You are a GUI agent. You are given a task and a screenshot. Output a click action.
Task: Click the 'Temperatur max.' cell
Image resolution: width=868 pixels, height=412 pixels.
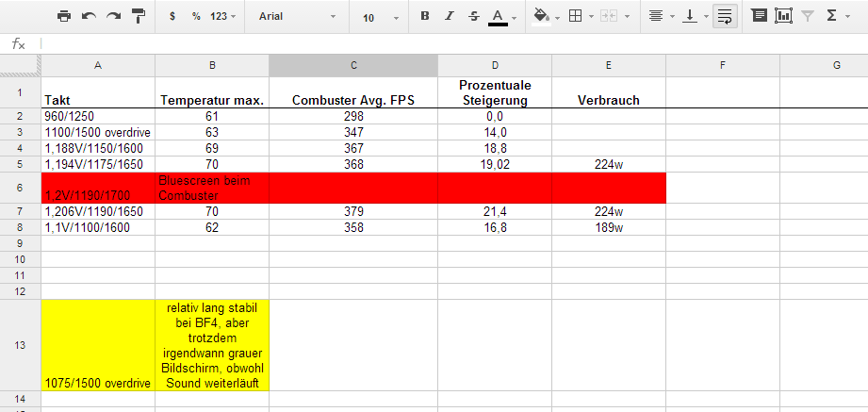point(212,92)
